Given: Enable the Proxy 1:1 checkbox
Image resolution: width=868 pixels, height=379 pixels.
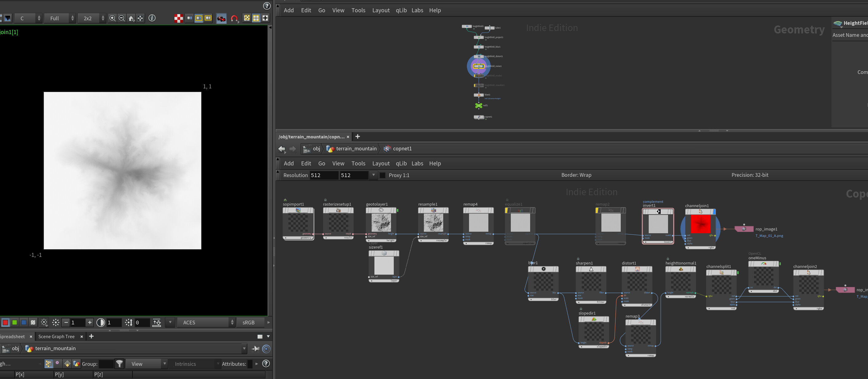Looking at the screenshot, I should [382, 175].
